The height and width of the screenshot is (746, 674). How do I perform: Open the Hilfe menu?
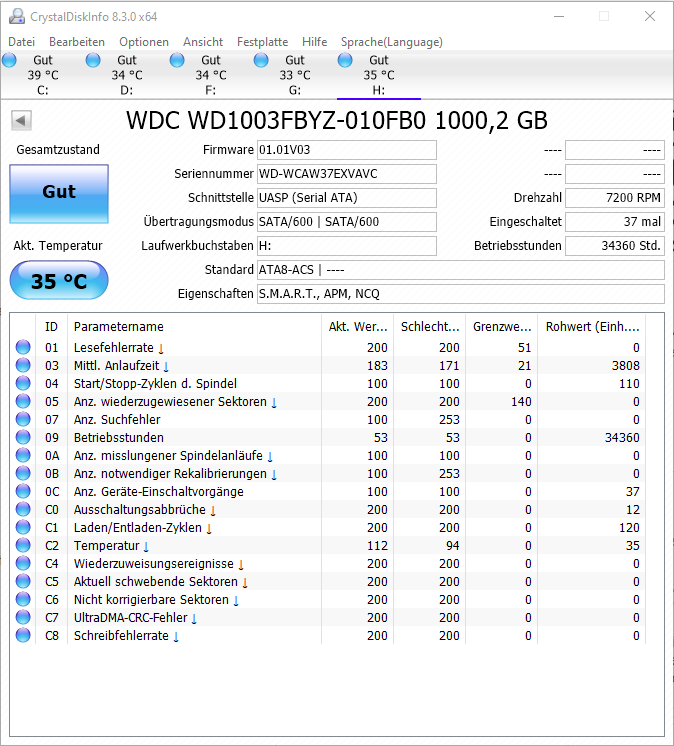click(x=314, y=42)
